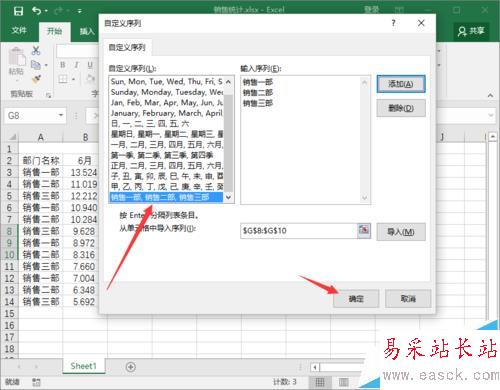The width and height of the screenshot is (500, 390).
Task: Switch to Sheet1 tab
Action: (83, 366)
